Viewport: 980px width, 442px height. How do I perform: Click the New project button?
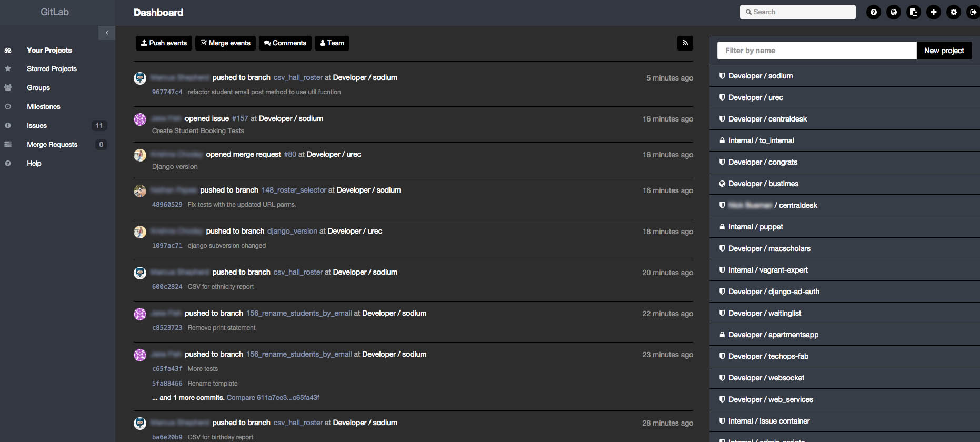tap(944, 51)
